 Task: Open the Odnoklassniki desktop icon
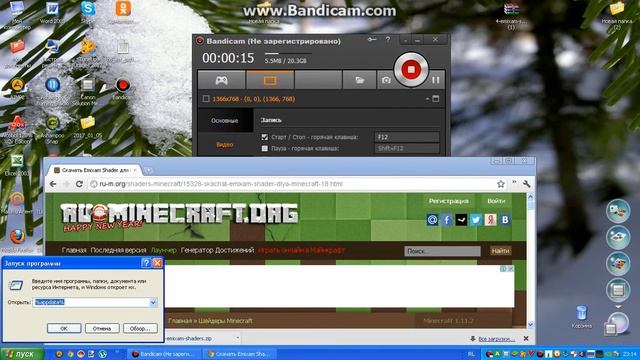(x=123, y=13)
